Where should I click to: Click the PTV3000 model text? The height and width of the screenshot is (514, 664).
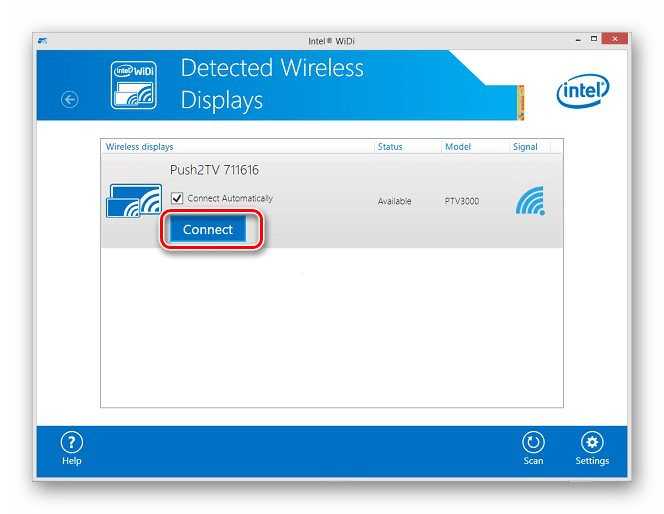point(462,201)
